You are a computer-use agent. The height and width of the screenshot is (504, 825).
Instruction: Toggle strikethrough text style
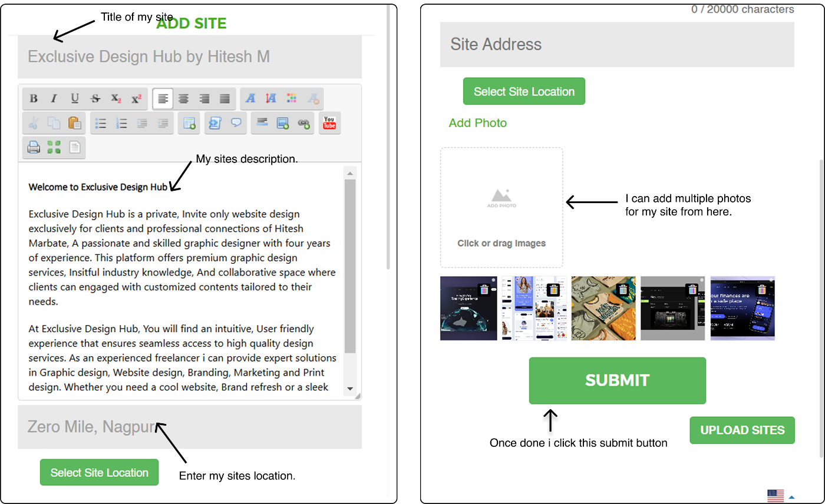[95, 99]
